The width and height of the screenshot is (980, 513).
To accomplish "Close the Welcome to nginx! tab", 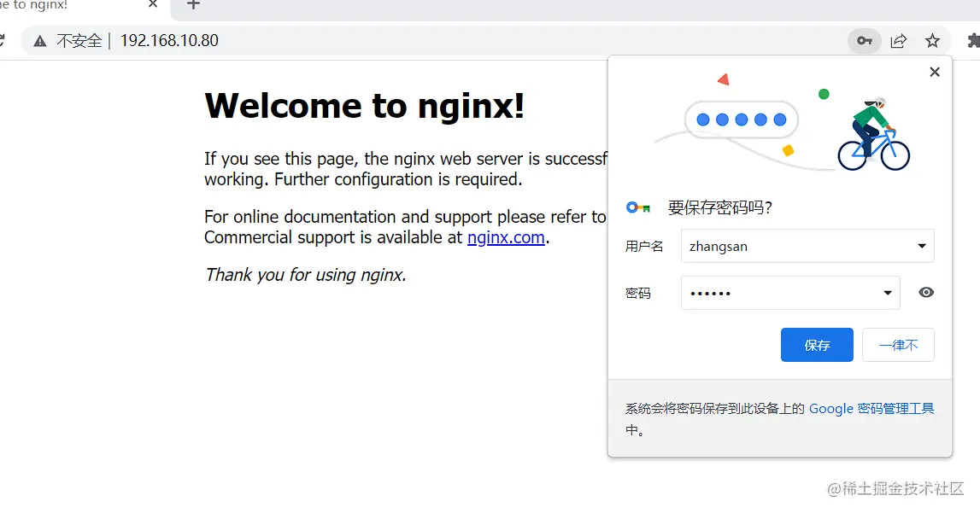I will pyautogui.click(x=152, y=7).
